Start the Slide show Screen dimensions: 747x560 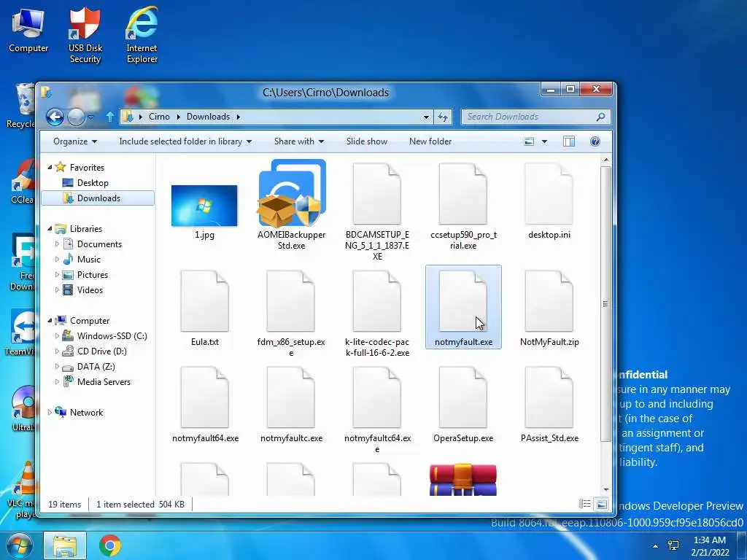coord(367,141)
